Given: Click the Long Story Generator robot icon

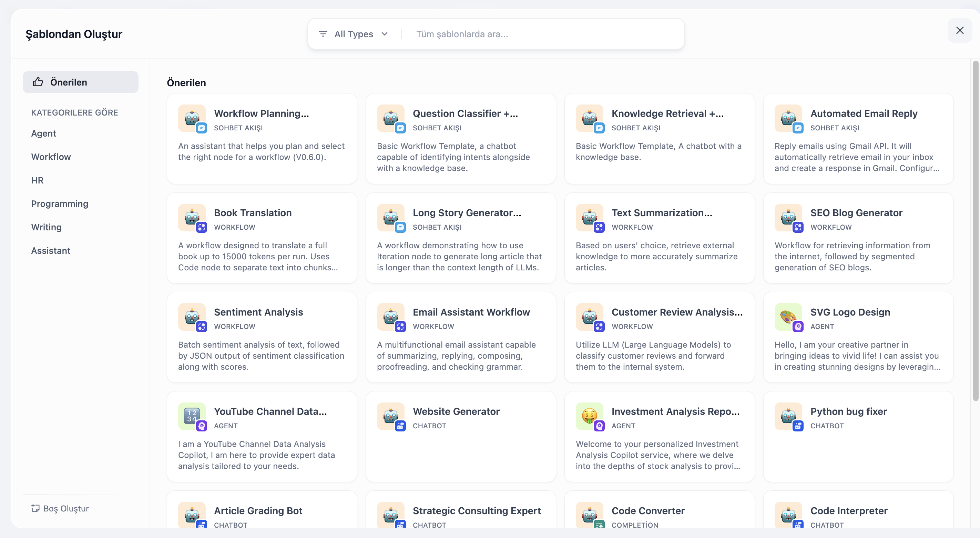Looking at the screenshot, I should 391,218.
